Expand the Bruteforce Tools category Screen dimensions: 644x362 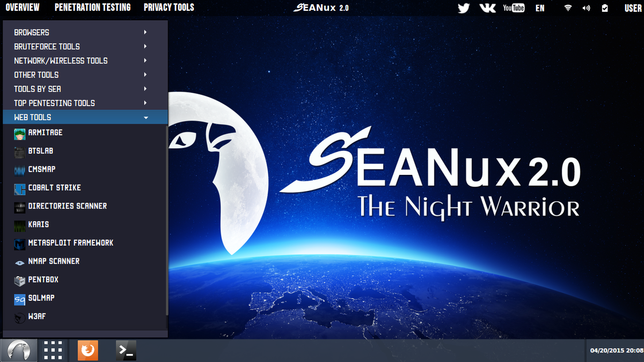click(47, 46)
